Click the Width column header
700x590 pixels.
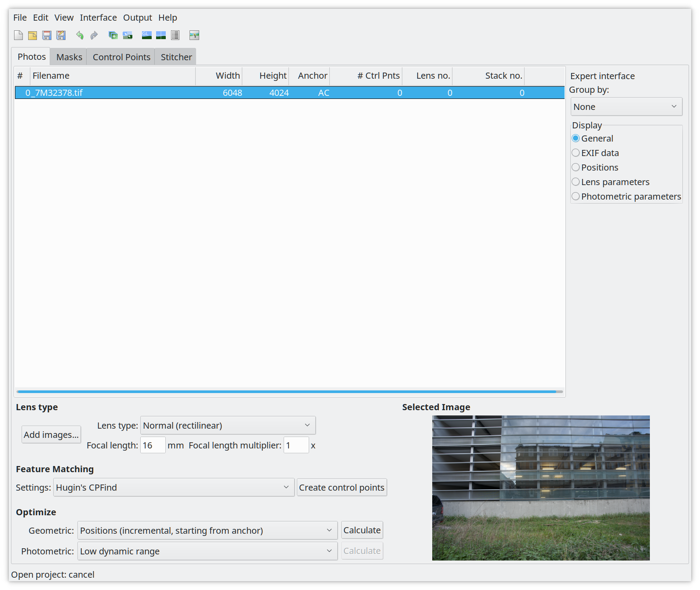pos(219,76)
